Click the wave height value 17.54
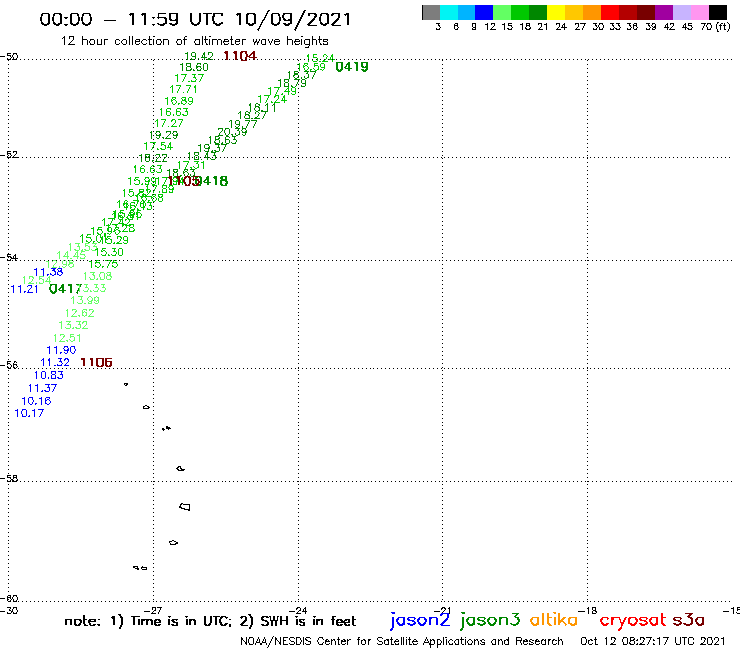740x650 pixels. point(158,146)
